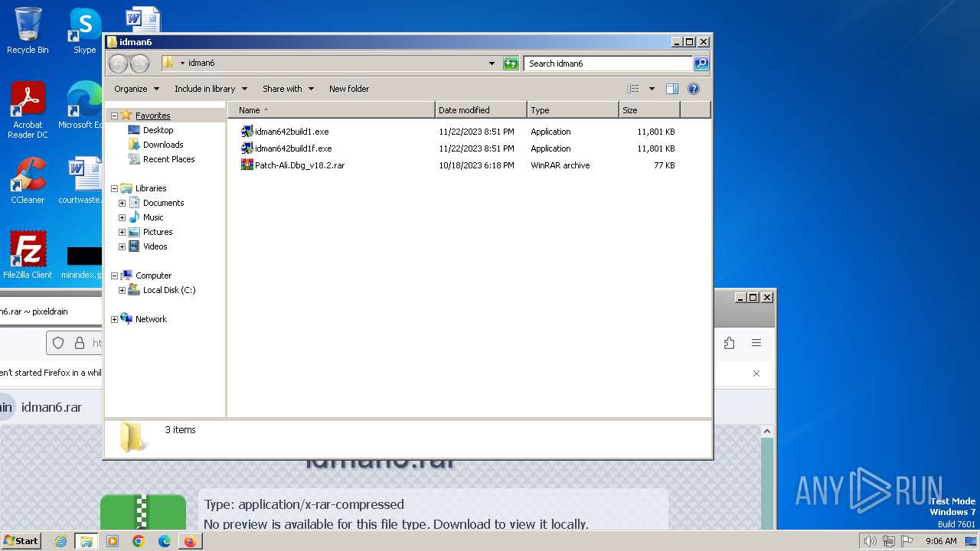Open Edge from taskbar
Viewport: 980px width, 551px height.
click(164, 541)
